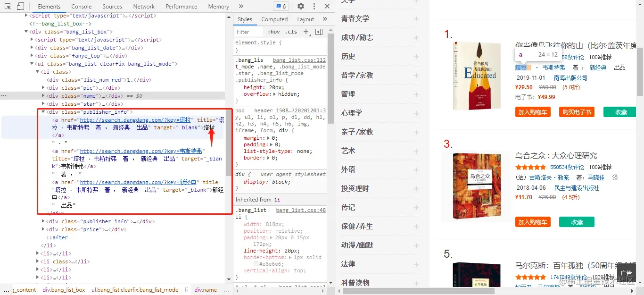Expand div class bang_list_date node

coord(32,48)
